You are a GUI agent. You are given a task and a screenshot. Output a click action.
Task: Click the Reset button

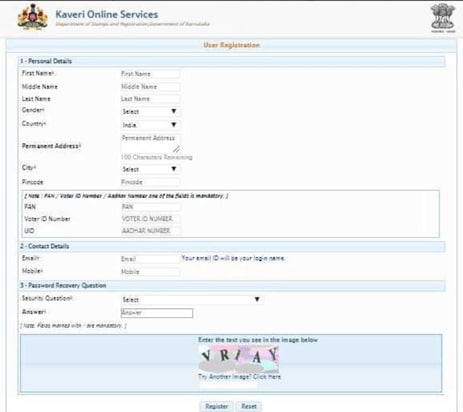point(249,406)
